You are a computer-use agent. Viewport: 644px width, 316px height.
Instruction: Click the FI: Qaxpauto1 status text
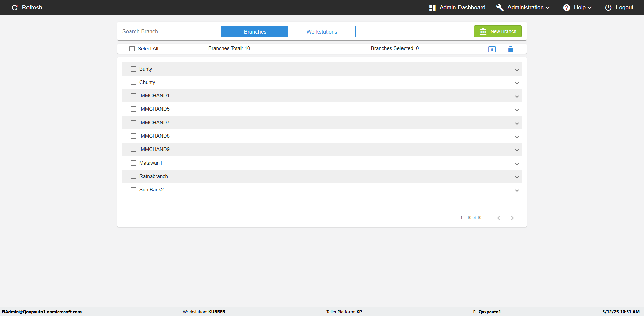click(x=487, y=312)
